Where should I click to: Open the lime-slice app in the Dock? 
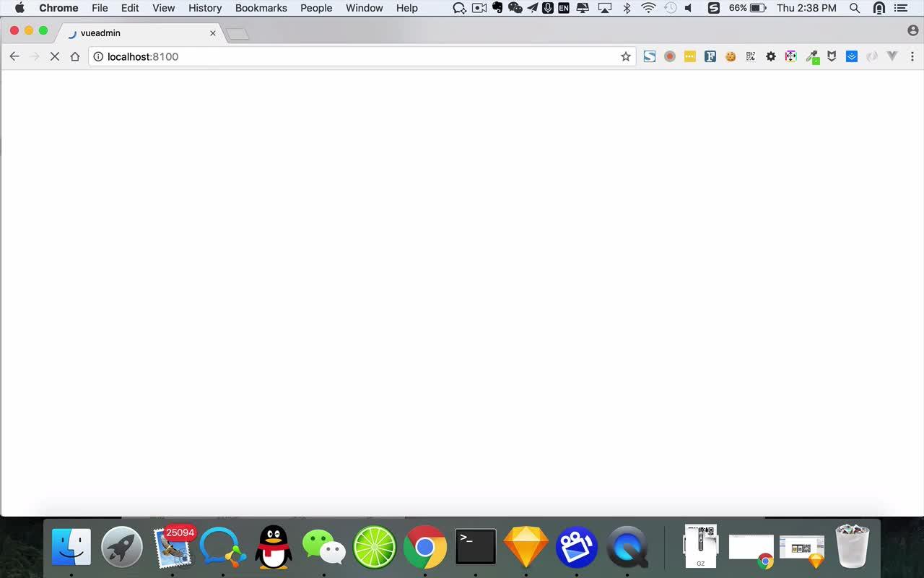(x=375, y=547)
